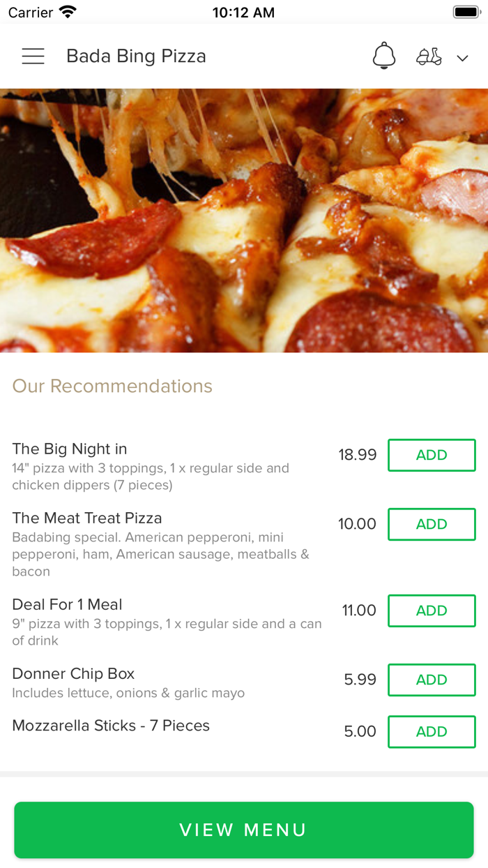Click the VIEW MENU button
This screenshot has height=868, width=488.
tap(244, 830)
